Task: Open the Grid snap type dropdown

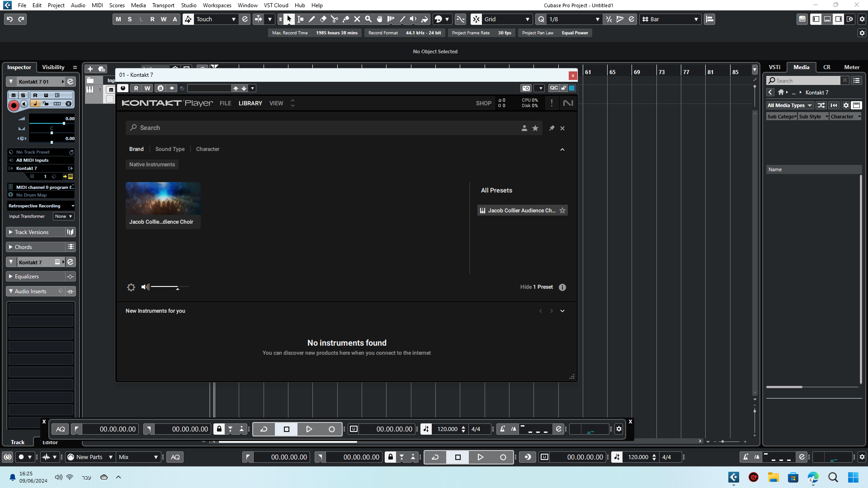Action: click(507, 19)
